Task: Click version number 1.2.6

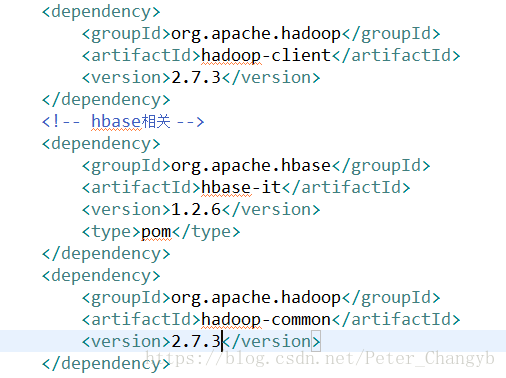Action: click(x=196, y=210)
